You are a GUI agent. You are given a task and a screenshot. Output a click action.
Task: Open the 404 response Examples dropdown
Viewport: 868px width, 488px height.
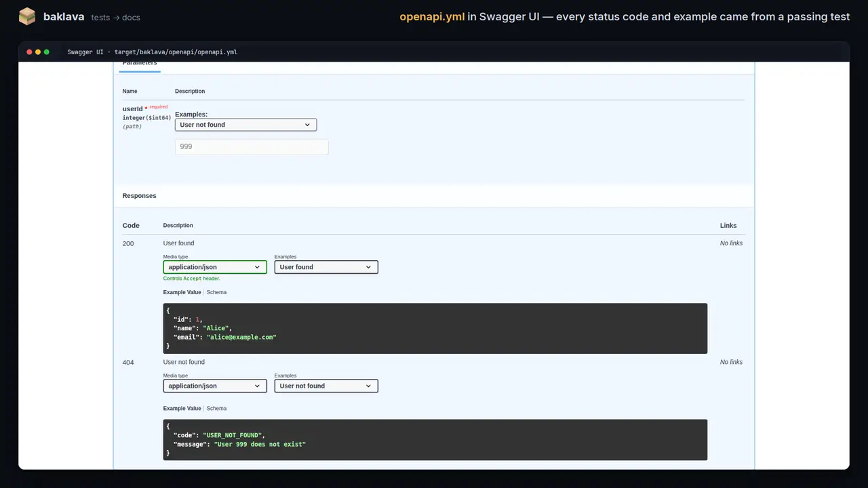[x=326, y=386]
